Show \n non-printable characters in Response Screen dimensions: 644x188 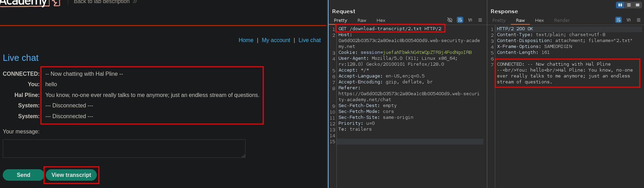pyautogui.click(x=628, y=20)
